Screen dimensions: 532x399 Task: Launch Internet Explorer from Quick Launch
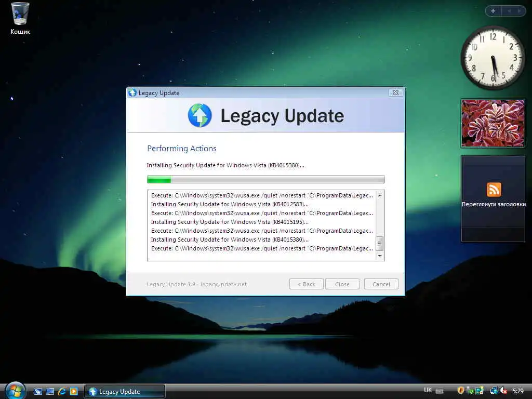[62, 392]
